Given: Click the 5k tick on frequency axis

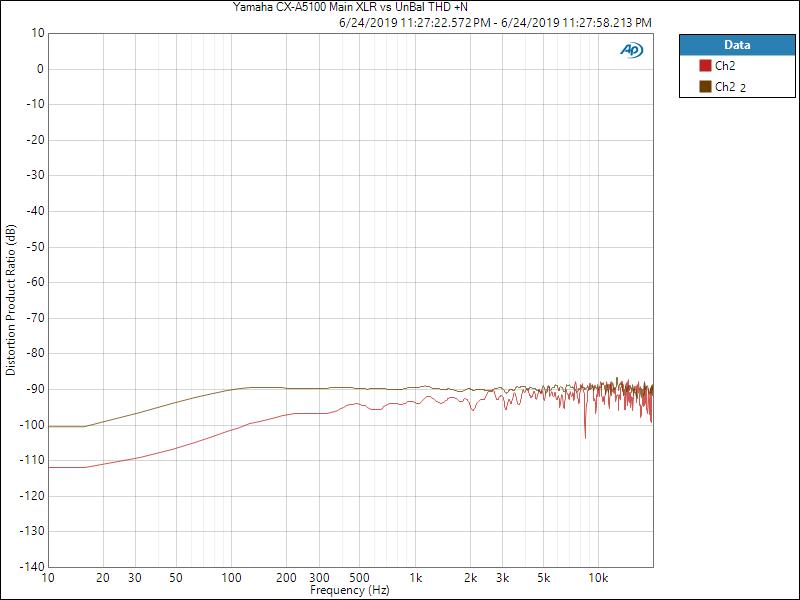Looking at the screenshot, I should pyautogui.click(x=543, y=578).
